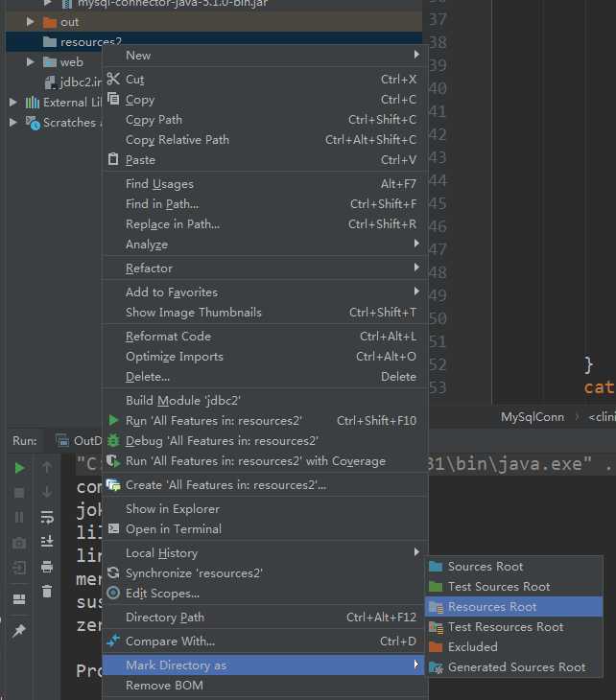Image resolution: width=616 pixels, height=700 pixels.
Task: Click Remove BOM menu item
Action: tap(264, 686)
